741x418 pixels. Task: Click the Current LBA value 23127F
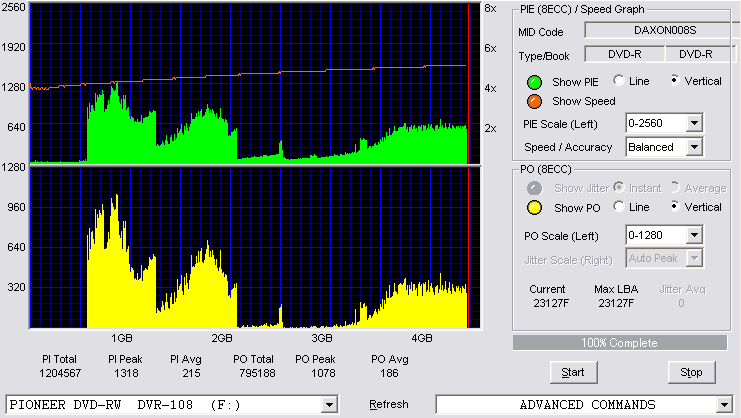(x=551, y=303)
